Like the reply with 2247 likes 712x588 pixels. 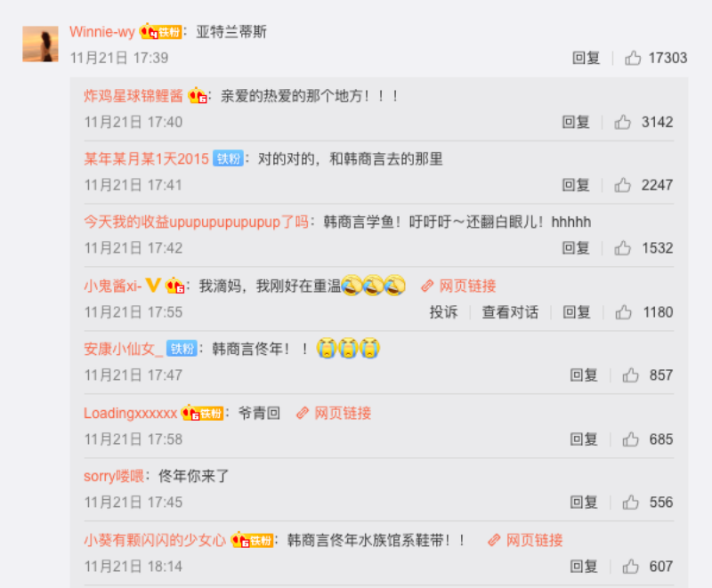click(622, 185)
